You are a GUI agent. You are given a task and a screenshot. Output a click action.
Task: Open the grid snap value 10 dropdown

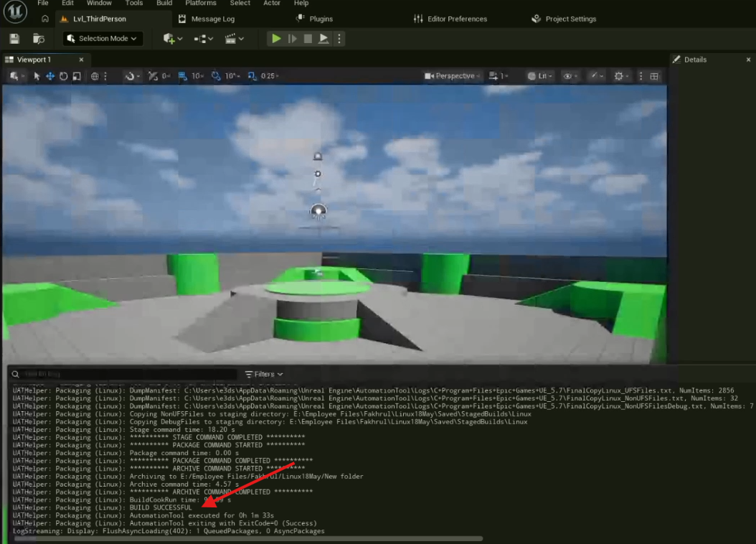(198, 76)
